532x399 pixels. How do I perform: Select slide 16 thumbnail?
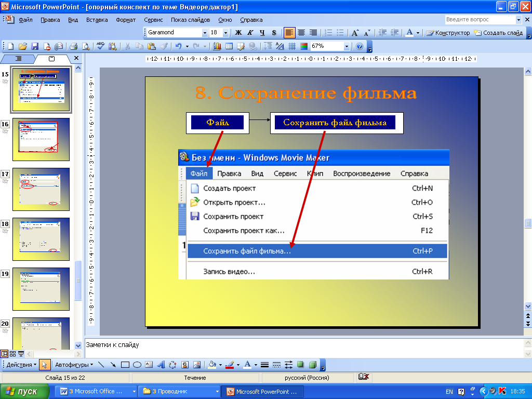[41, 139]
